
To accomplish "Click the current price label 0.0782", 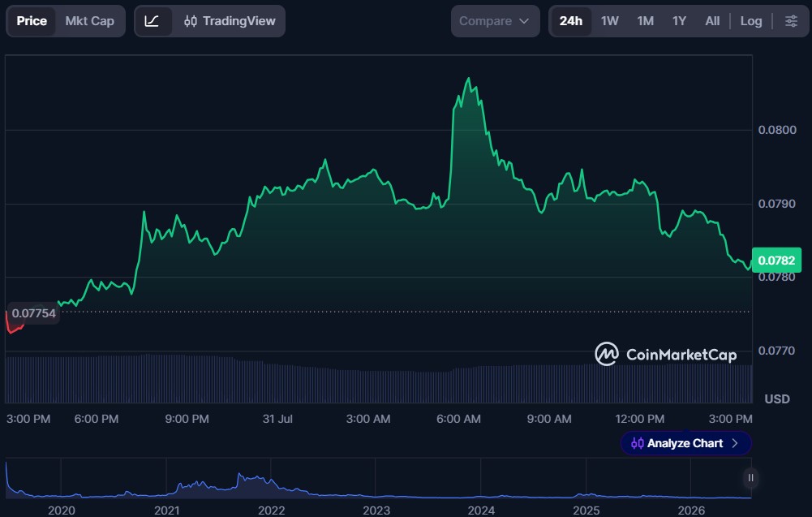I will [776, 261].
